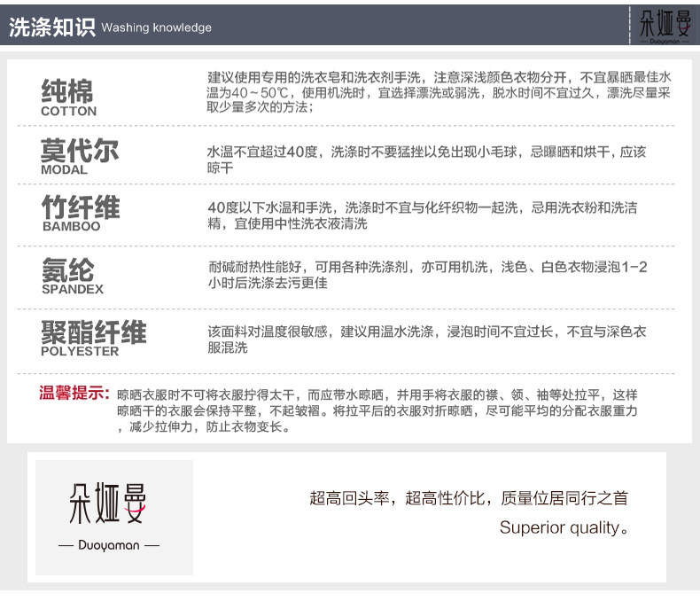
Task: Click the 洗涤知识 heading
Action: pos(51,27)
